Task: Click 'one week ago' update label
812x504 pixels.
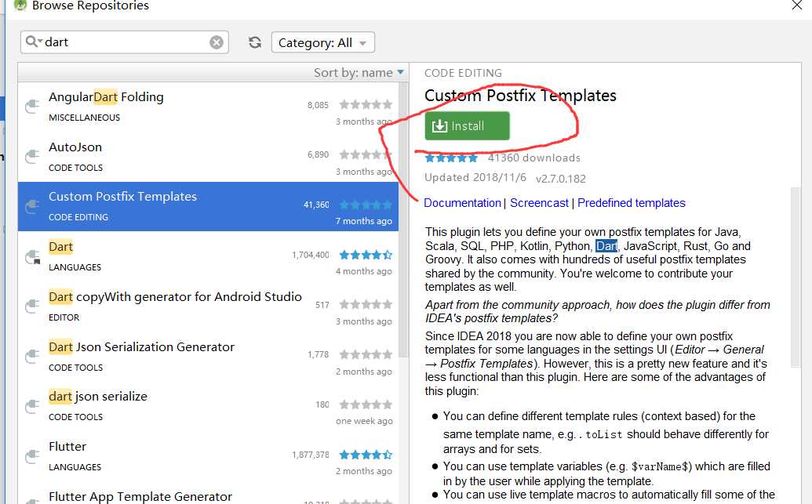Action: [364, 421]
